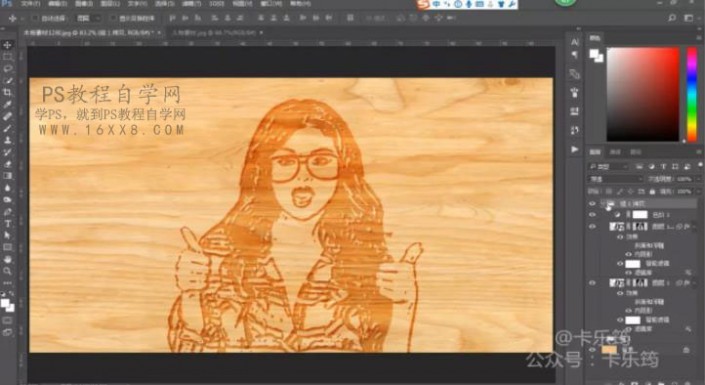The height and width of the screenshot is (385, 705).
Task: Select the Move tool
Action: [7, 45]
